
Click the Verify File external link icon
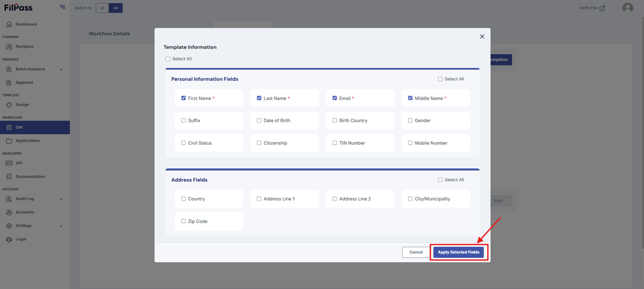coord(603,8)
